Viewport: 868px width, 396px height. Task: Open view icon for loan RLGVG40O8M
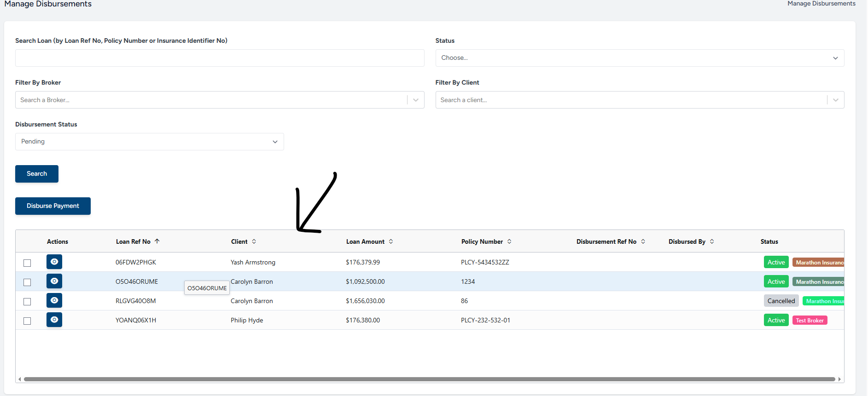54,300
